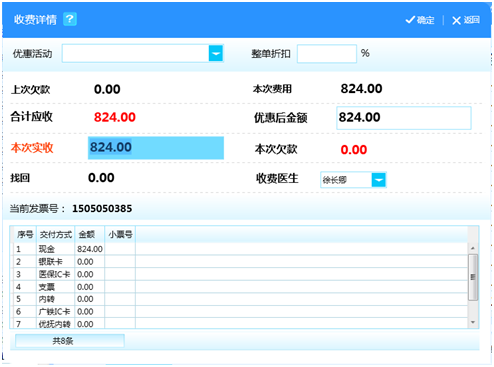Viewport: 494px width, 367px height.
Task: Select the 现金 payment row
Action: pos(240,249)
